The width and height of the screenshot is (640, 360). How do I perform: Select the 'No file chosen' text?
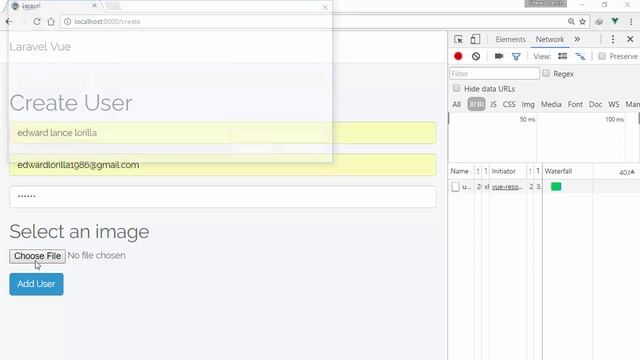coord(96,256)
